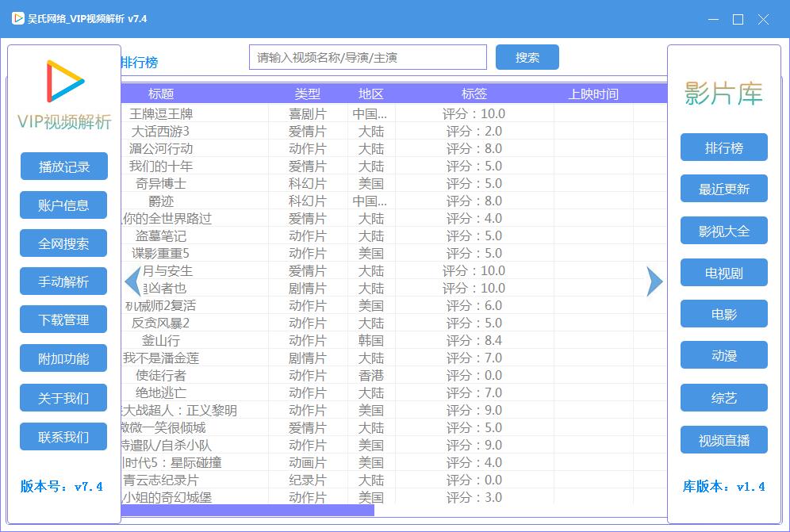This screenshot has height=532, width=790.
Task: Click the 搜索 search button
Action: (527, 57)
